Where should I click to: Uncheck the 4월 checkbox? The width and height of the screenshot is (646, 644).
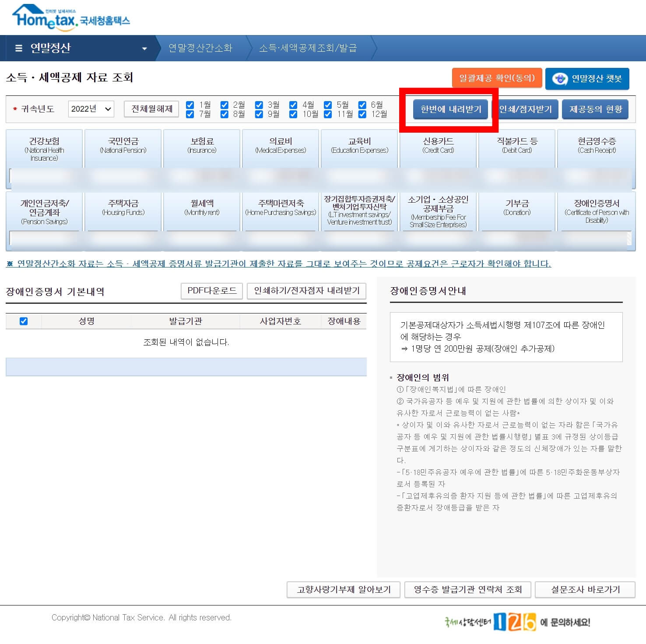tap(293, 105)
